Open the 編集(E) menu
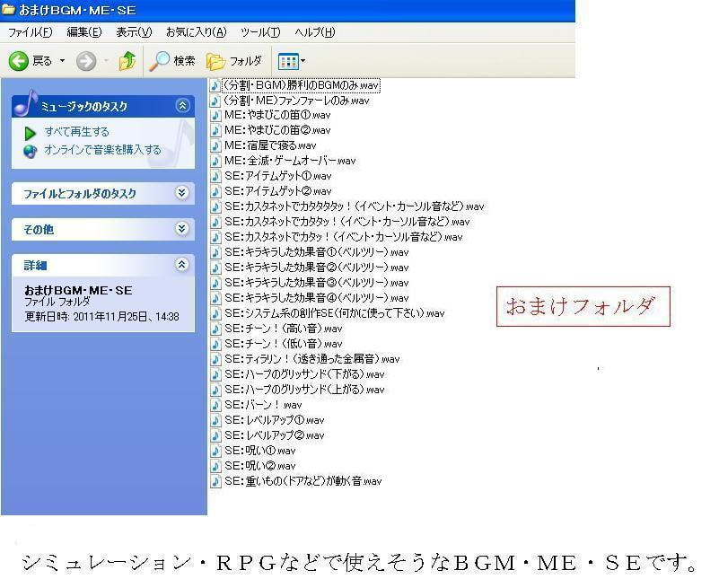Screen dimensions: 719x588 coord(83,32)
